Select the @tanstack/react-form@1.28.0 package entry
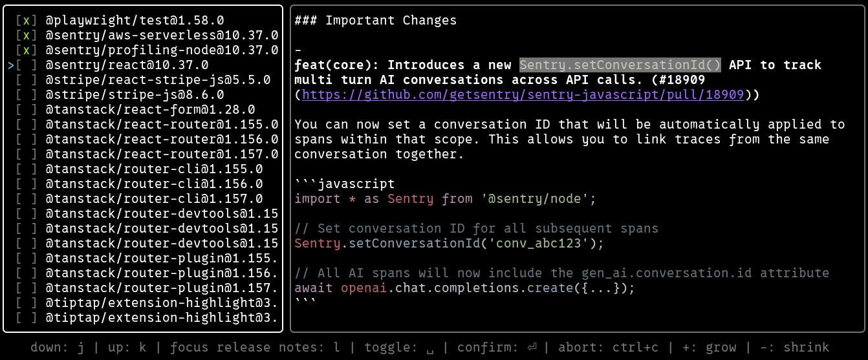 point(150,110)
